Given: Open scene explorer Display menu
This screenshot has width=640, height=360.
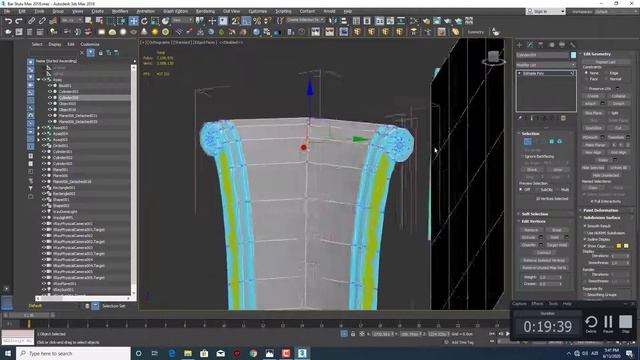Looking at the screenshot, I should (55, 44).
